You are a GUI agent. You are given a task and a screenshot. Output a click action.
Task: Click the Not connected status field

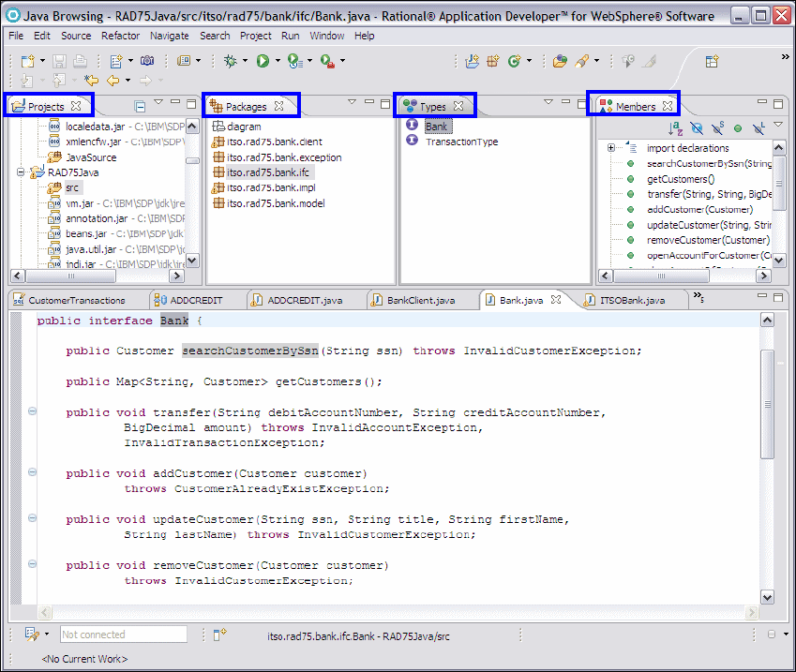(x=123, y=635)
